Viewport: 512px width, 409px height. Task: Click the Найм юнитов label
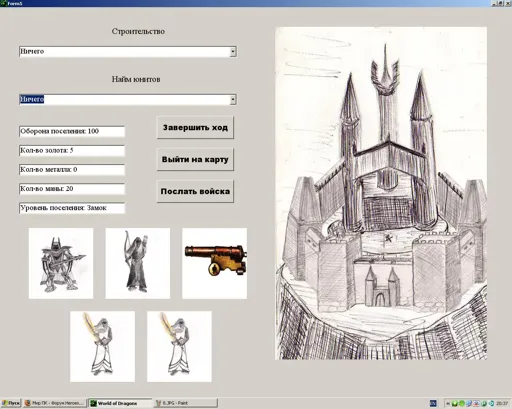[136, 79]
